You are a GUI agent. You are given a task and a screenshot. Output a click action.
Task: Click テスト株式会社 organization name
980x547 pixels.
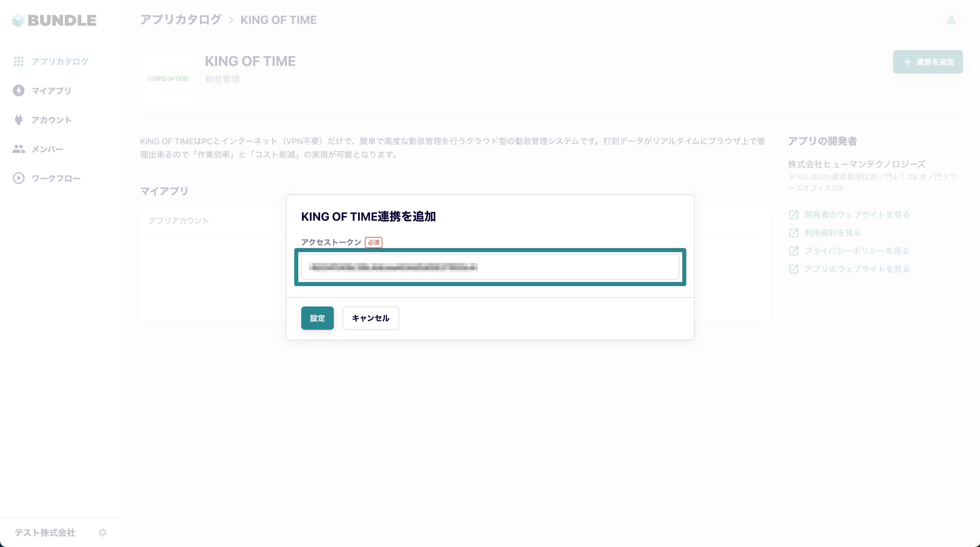point(45,532)
